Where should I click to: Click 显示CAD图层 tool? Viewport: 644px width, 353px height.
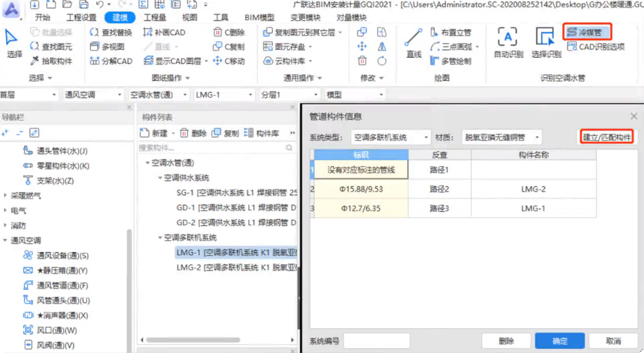pos(173,61)
